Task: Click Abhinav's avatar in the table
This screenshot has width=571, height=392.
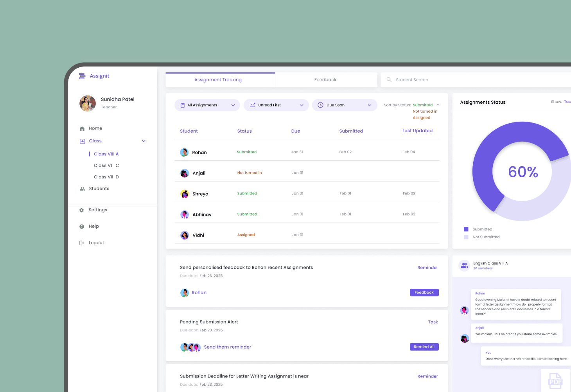Action: (x=185, y=215)
